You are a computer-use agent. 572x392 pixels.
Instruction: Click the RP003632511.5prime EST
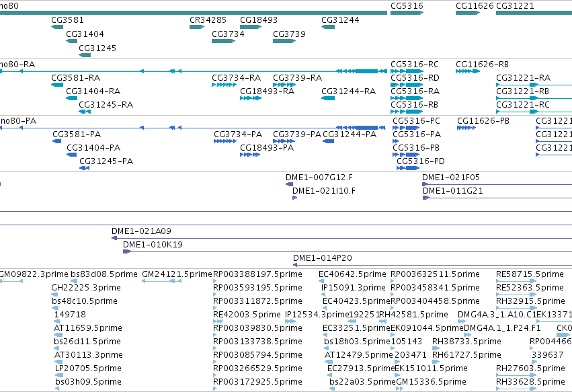[x=392, y=281]
